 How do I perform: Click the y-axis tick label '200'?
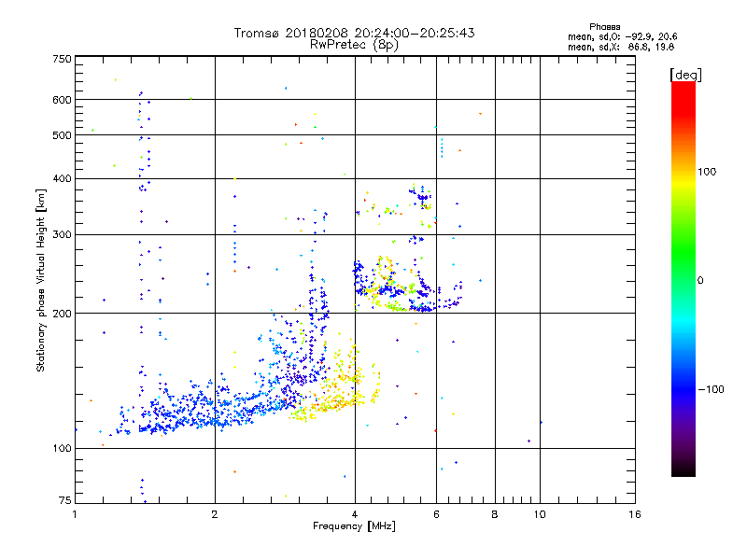coord(62,314)
